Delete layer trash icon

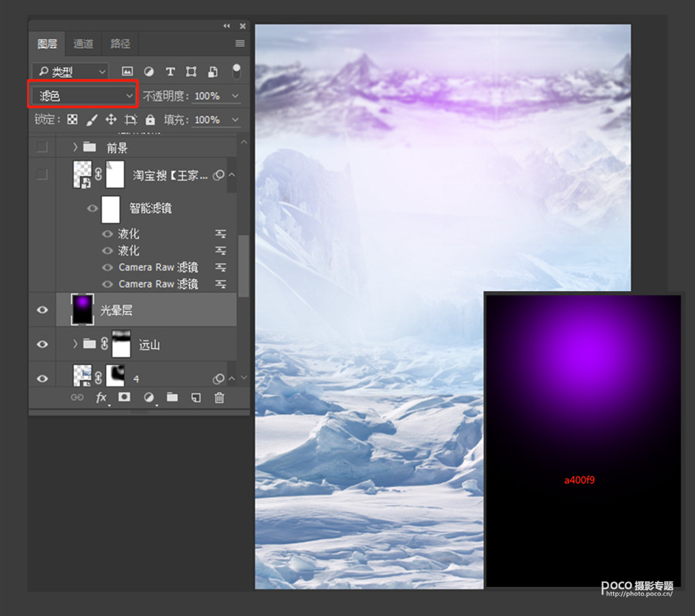219,398
